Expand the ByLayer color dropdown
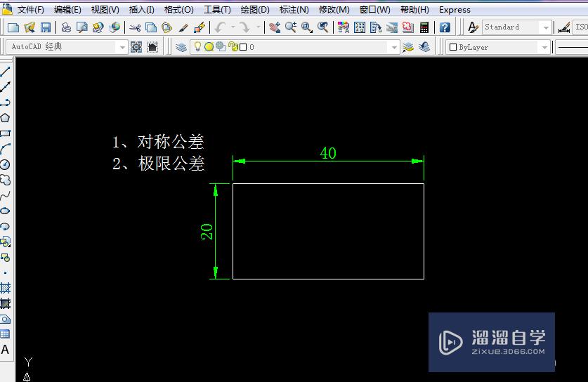Image resolution: width=588 pixels, height=382 pixels. coord(544,47)
